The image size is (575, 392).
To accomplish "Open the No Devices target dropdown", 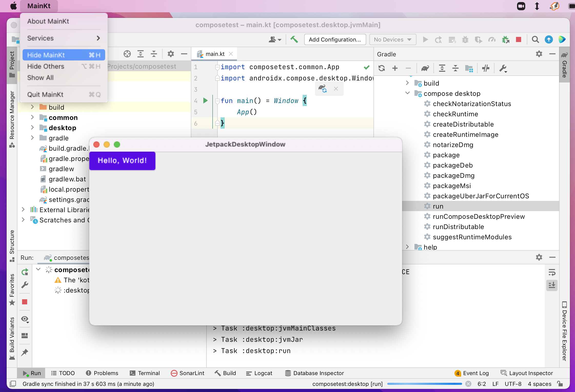I will 392,39.
